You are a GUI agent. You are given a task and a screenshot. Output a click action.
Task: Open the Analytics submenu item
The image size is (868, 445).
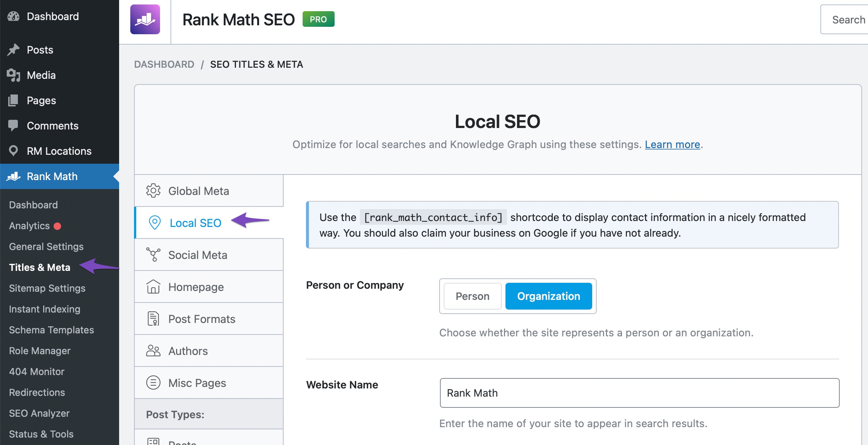29,226
